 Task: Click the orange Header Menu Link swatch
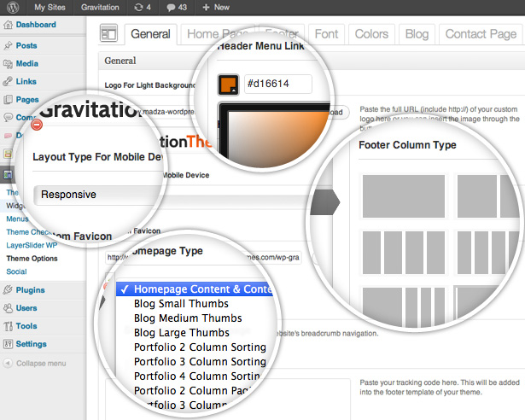coord(228,85)
